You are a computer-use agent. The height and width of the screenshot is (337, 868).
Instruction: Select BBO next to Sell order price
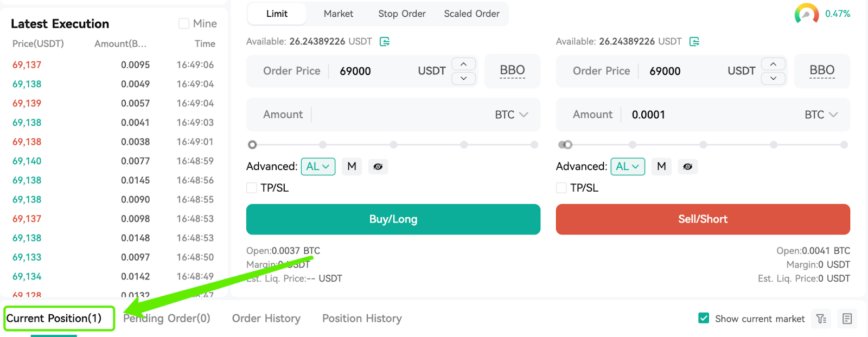(822, 71)
